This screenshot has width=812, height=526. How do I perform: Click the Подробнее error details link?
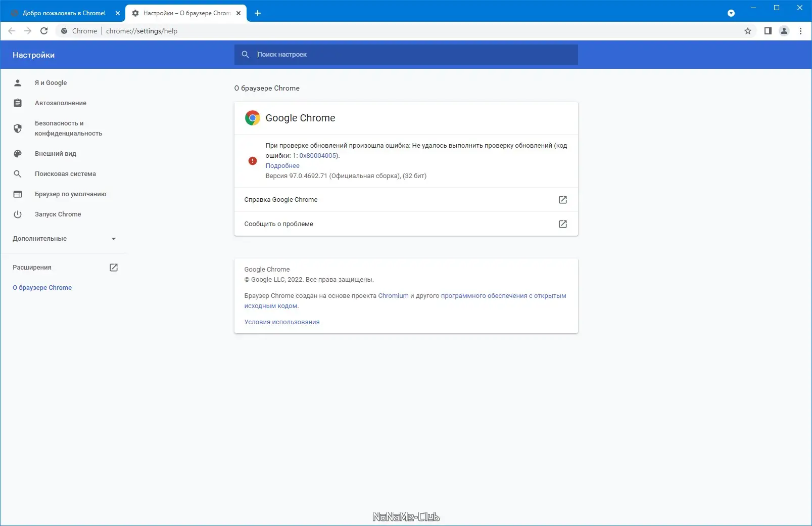[x=282, y=165]
